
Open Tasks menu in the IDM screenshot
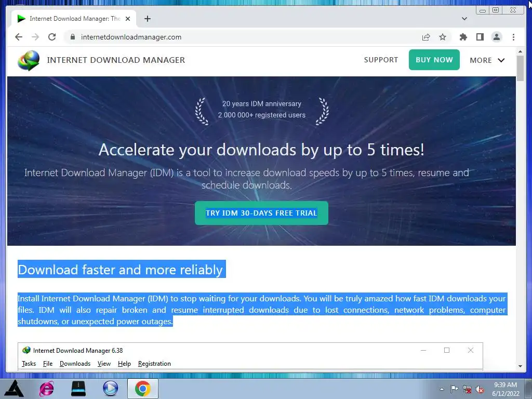pyautogui.click(x=29, y=364)
